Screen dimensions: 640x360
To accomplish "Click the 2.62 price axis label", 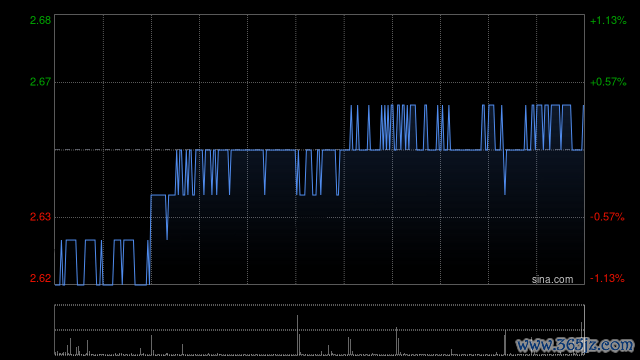I will tap(40, 278).
